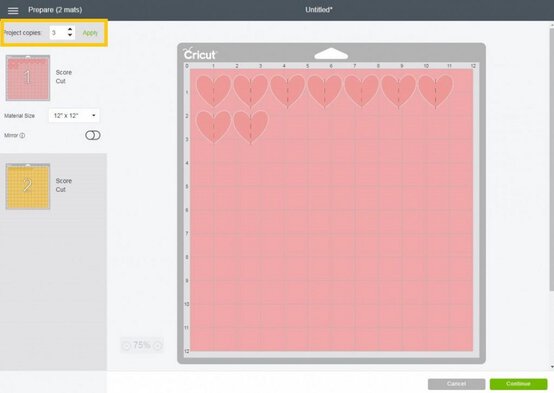The height and width of the screenshot is (393, 554).
Task: Select the first heart on the second row
Action: coord(213,126)
